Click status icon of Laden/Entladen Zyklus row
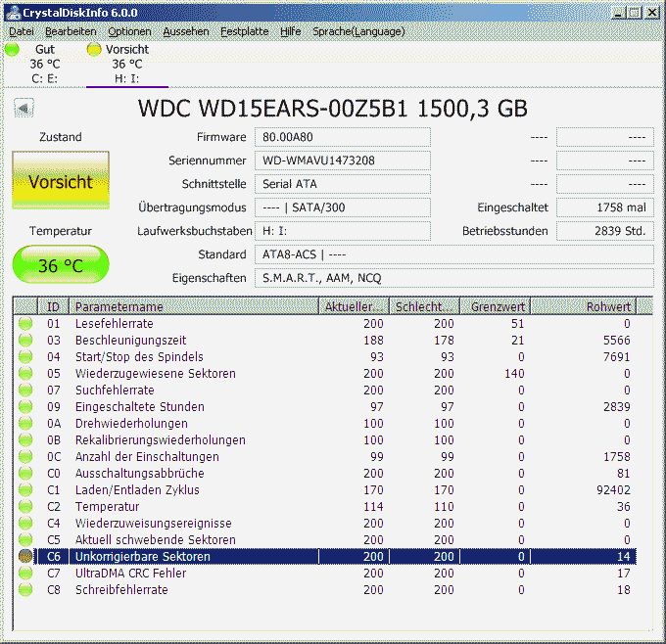Image resolution: width=666 pixels, height=644 pixels. point(25,490)
